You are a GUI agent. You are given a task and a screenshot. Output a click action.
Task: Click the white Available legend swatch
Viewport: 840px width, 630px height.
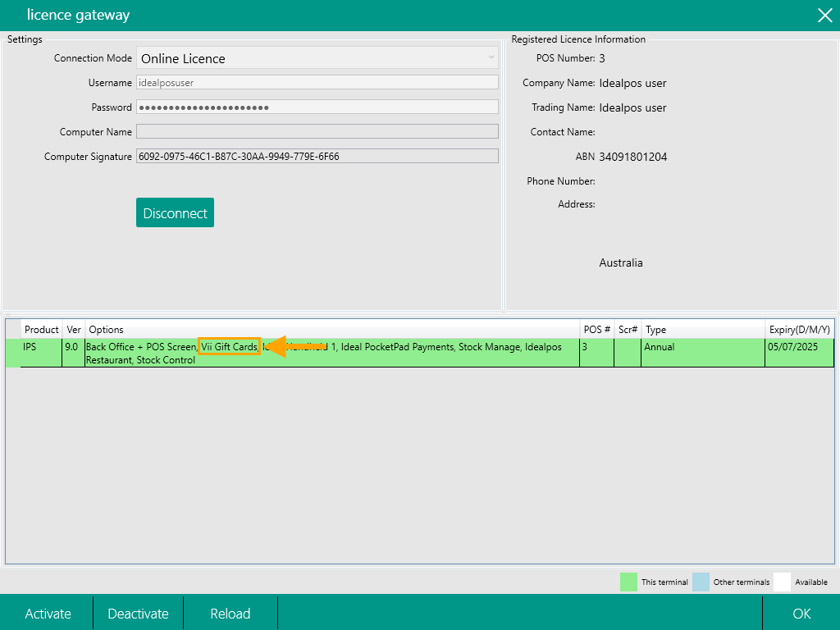click(x=782, y=582)
